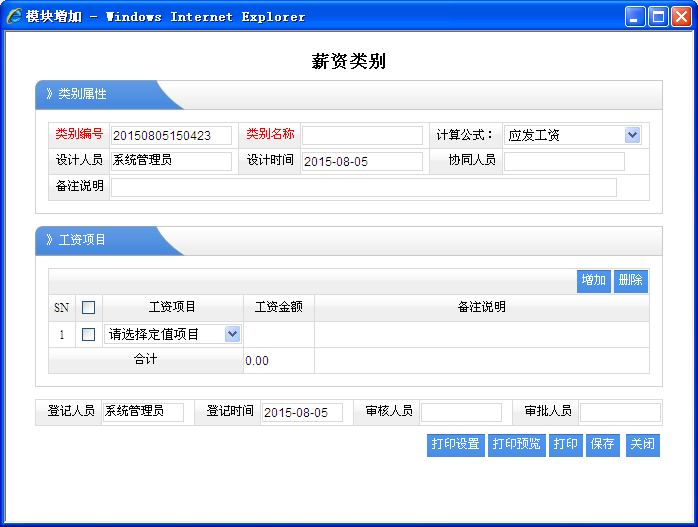Maximize the Internet Explorer window
Screen dimensions: 698x527
[658, 16]
